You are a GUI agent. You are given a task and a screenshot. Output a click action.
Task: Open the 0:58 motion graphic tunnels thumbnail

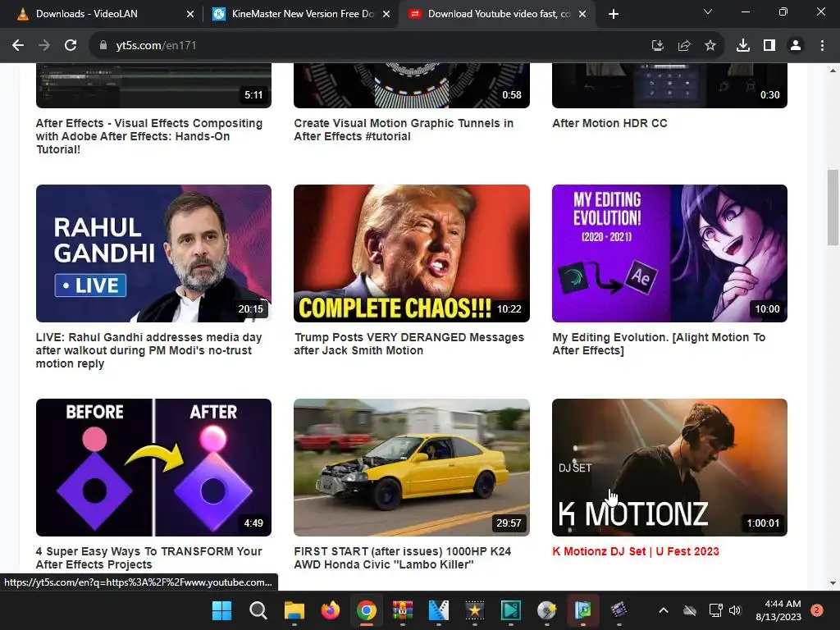click(x=412, y=85)
